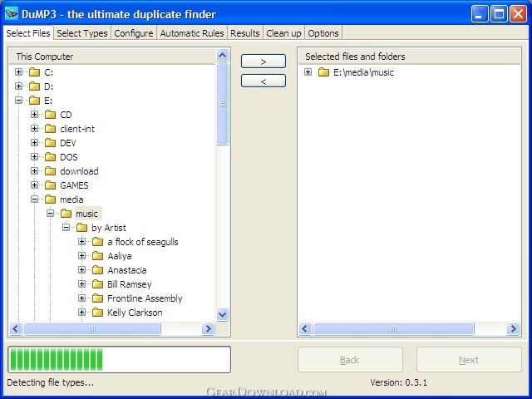Open the Automatic Rules tab
This screenshot has width=532, height=399.
[192, 33]
